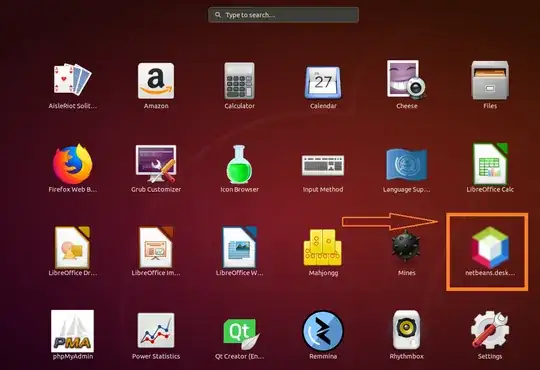Screen dimensions: 540x370
Task: Open Grub Customizer
Action: (156, 164)
